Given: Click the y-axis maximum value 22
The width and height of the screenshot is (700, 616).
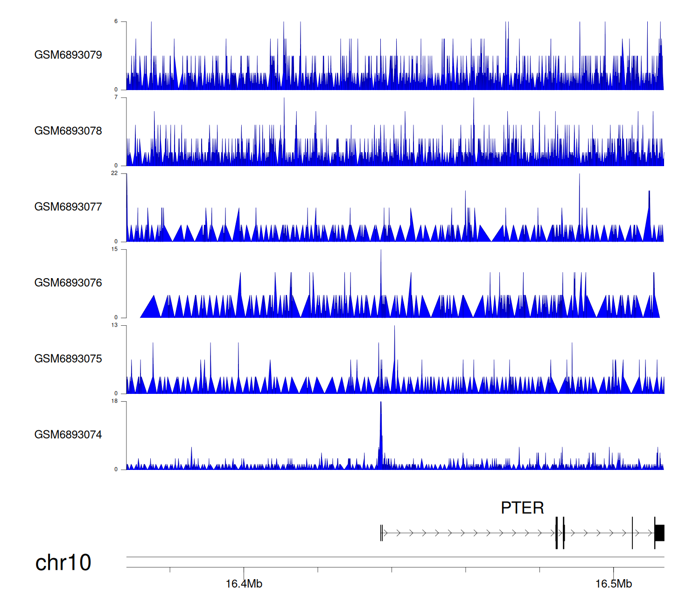Looking at the screenshot, I should click(114, 173).
